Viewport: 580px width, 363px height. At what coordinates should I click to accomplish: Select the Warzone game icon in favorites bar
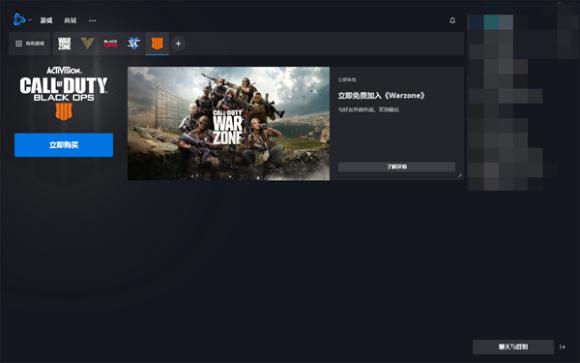tap(64, 43)
